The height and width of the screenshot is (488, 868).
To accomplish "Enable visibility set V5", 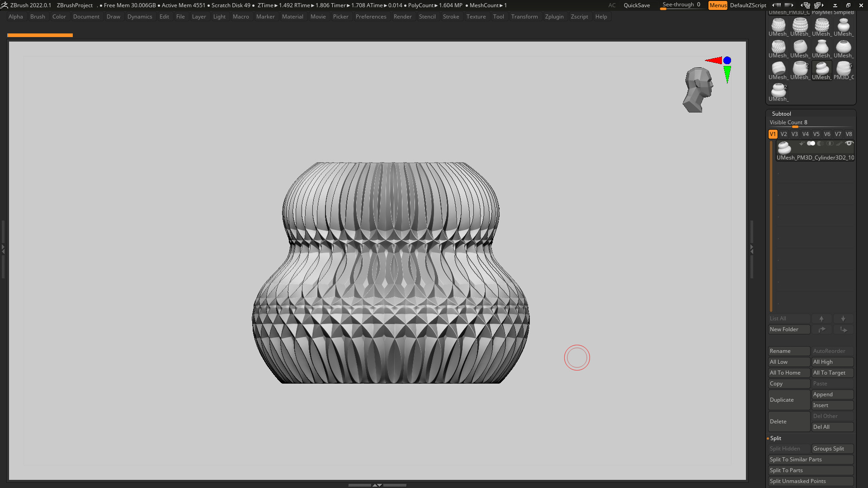I will point(816,134).
